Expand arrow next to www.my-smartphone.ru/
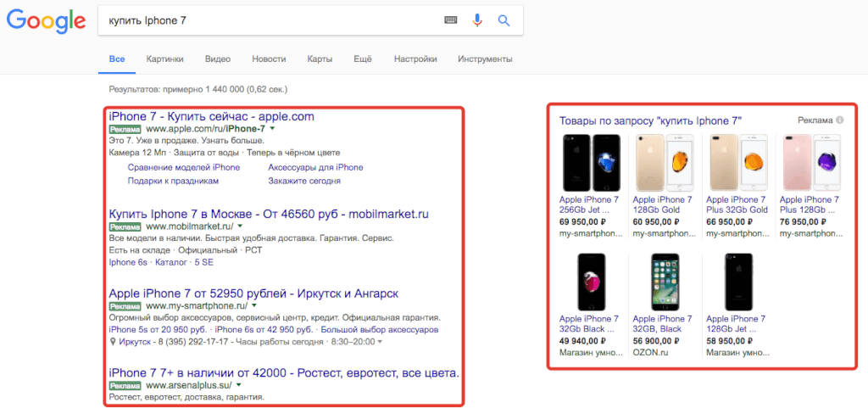The height and width of the screenshot is (408, 868). (x=254, y=305)
